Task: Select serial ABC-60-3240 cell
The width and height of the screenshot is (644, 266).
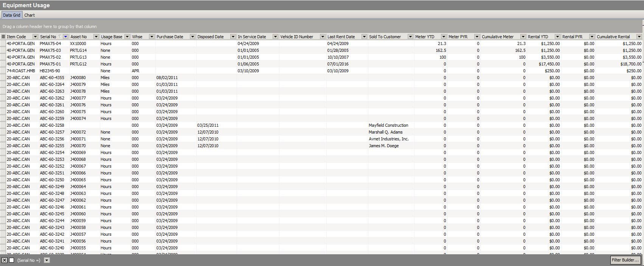Action: pyautogui.click(x=54, y=248)
